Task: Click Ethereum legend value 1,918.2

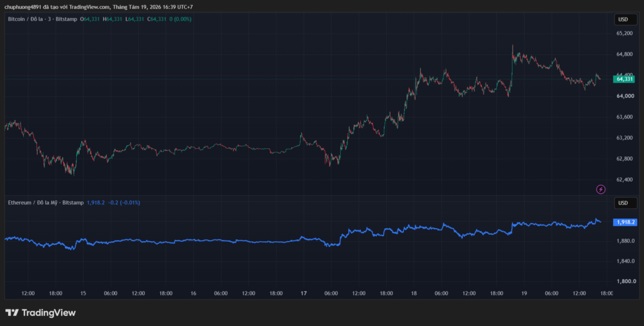Action: click(x=96, y=202)
